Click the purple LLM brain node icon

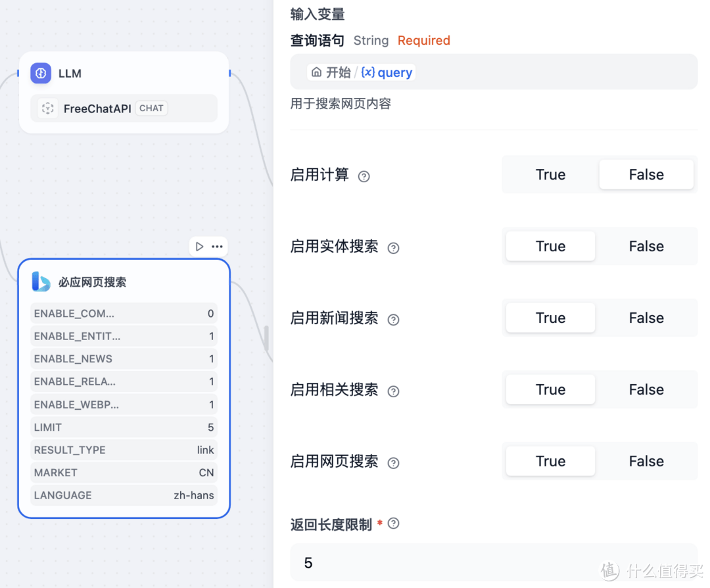(x=41, y=73)
